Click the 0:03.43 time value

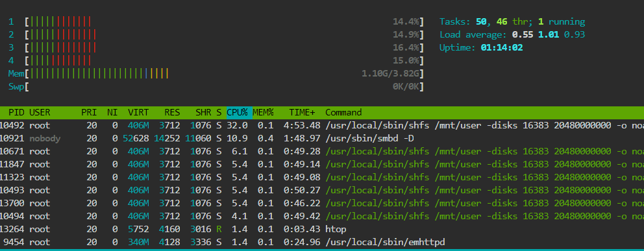click(x=302, y=229)
